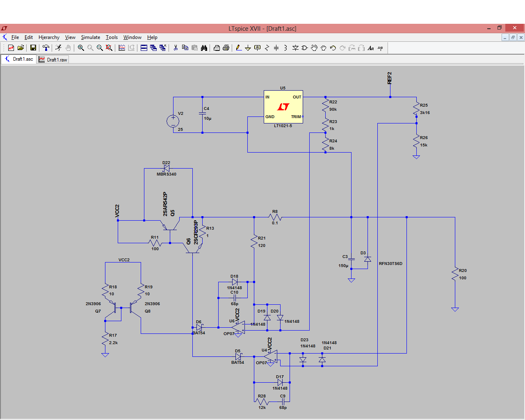Click the RFN30TS6D diode label
This screenshot has height=420, width=525.
390,264
